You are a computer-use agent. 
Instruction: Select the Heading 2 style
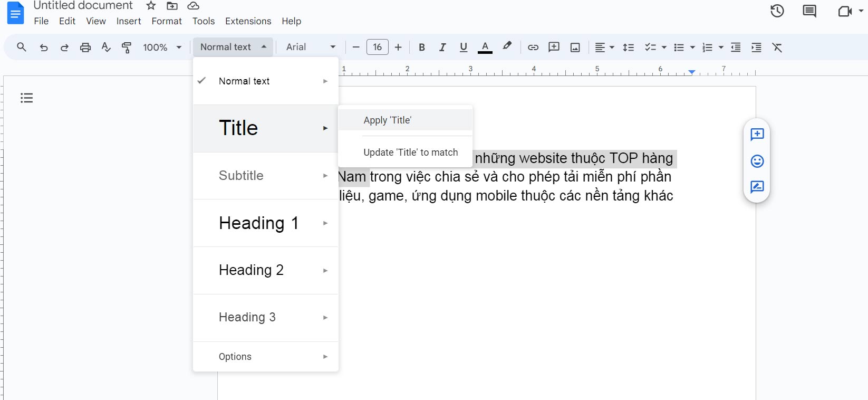[266, 270]
